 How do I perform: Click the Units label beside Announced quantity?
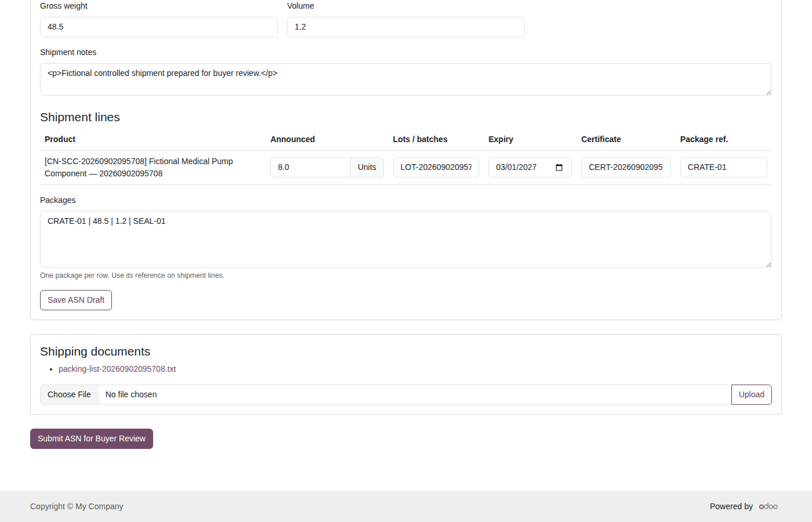coord(367,167)
